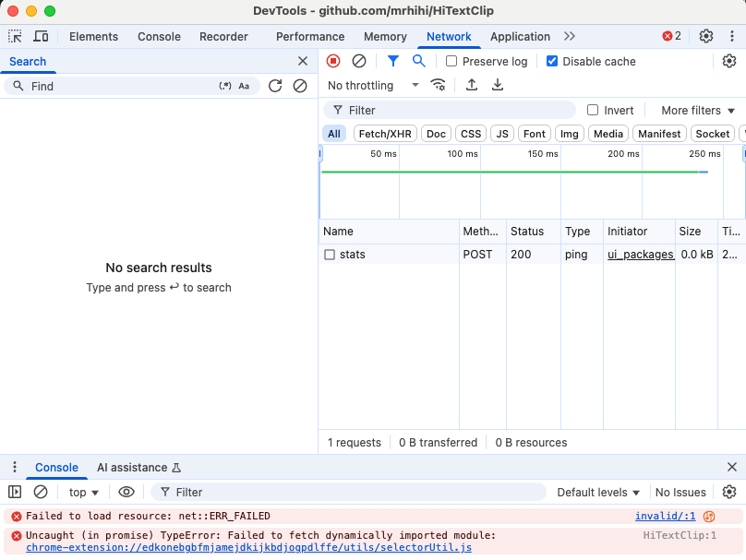Sort requests by the Name column header

tap(389, 231)
